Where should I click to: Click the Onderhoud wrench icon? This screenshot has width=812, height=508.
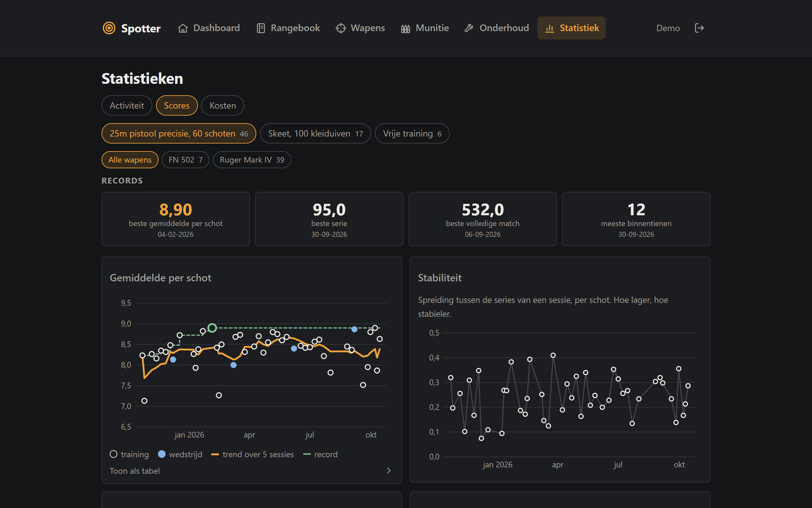[x=469, y=28]
